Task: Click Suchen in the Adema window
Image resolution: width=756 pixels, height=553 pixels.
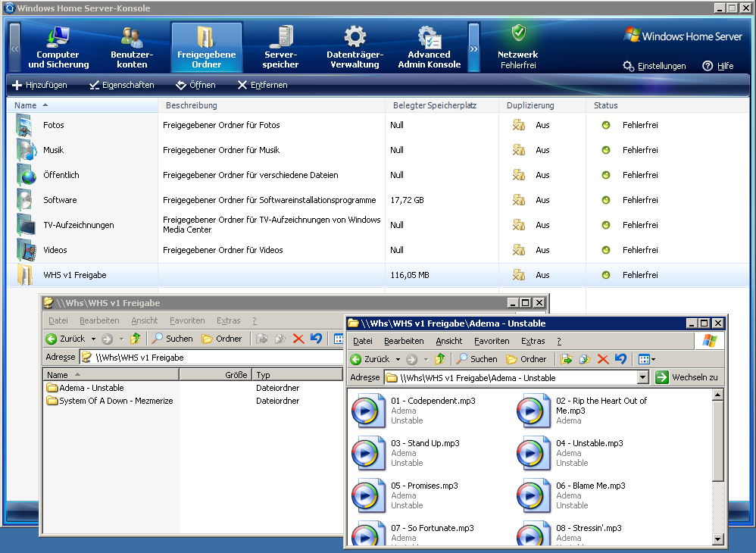Action: (x=477, y=359)
